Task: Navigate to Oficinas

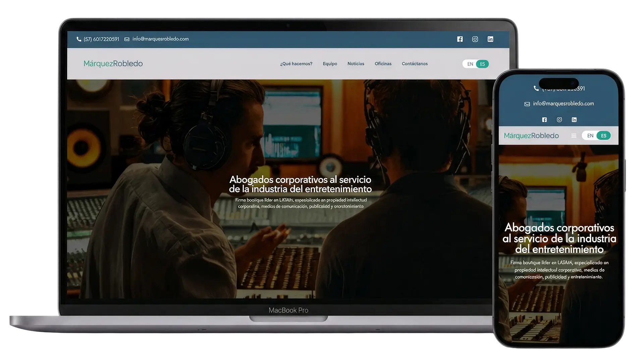Action: 383,63
